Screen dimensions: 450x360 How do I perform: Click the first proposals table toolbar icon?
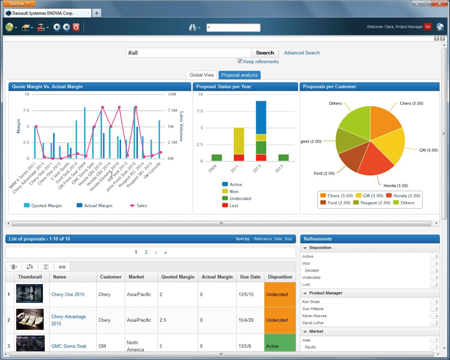(14, 267)
